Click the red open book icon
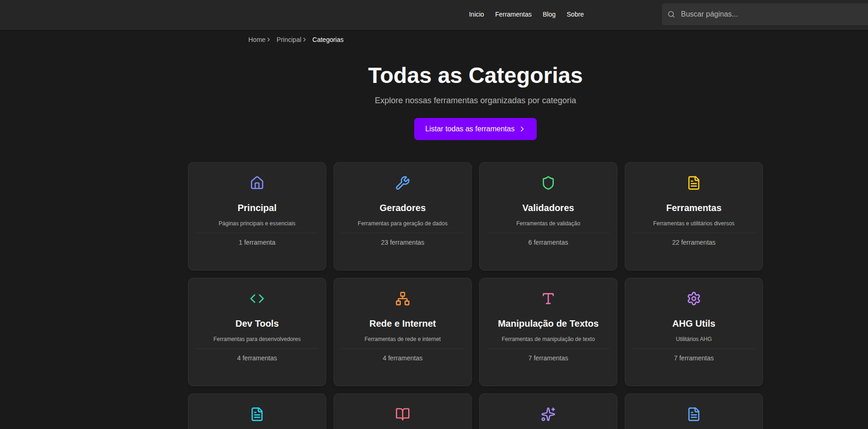The height and width of the screenshot is (429, 868). click(403, 414)
